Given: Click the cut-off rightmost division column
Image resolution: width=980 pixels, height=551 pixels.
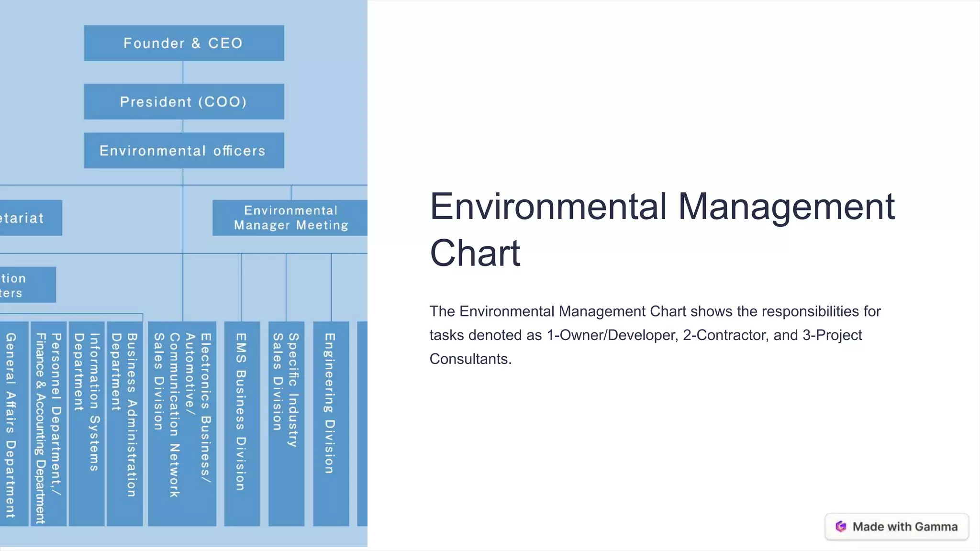Looking at the screenshot, I should [362, 423].
